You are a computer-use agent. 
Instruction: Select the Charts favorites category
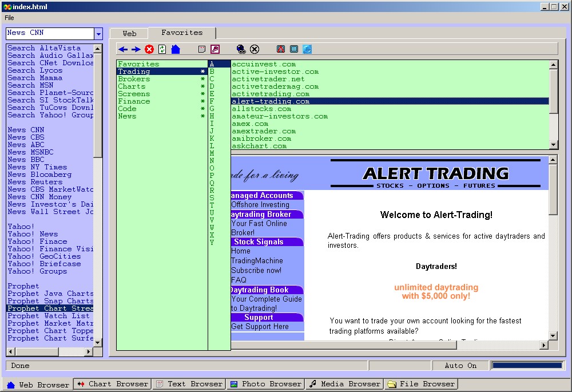(132, 86)
